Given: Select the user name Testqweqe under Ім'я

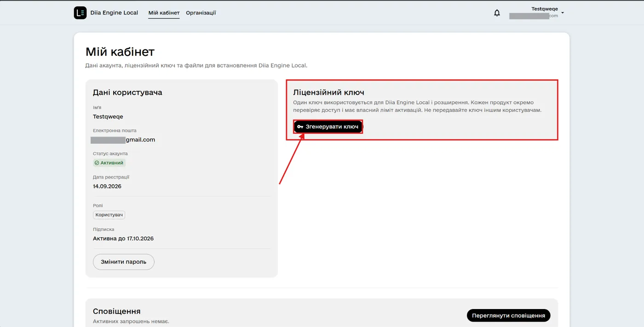Looking at the screenshot, I should point(108,117).
